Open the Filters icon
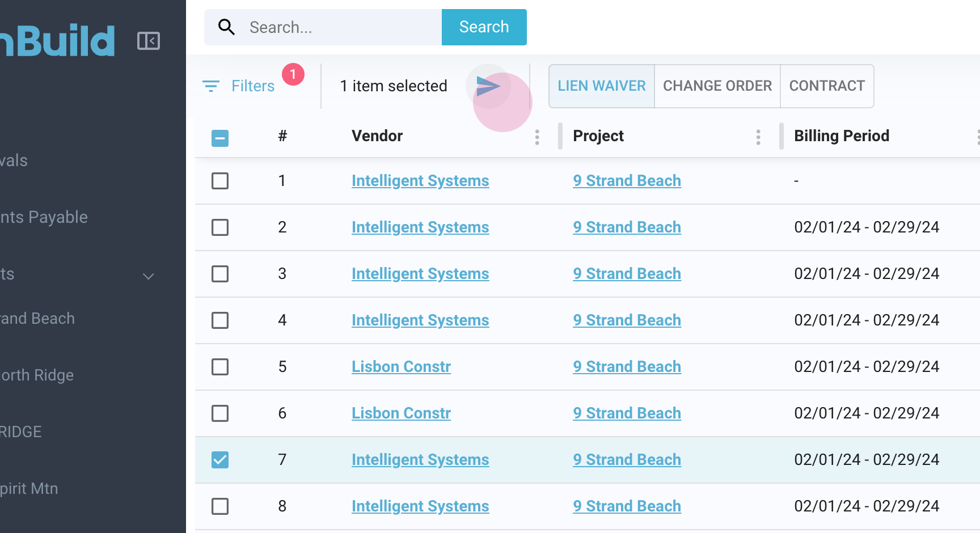This screenshot has height=533, width=980. [x=211, y=86]
